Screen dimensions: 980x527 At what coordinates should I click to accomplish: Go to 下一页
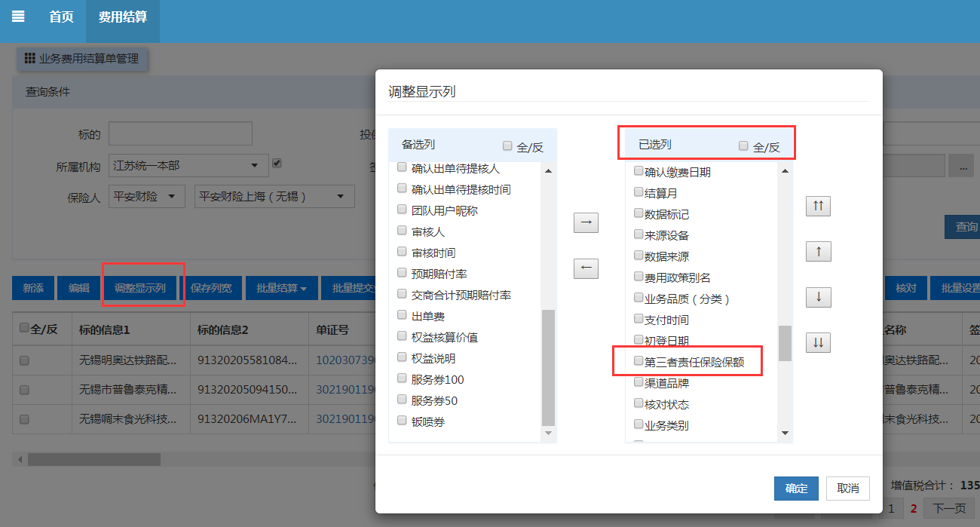click(949, 508)
